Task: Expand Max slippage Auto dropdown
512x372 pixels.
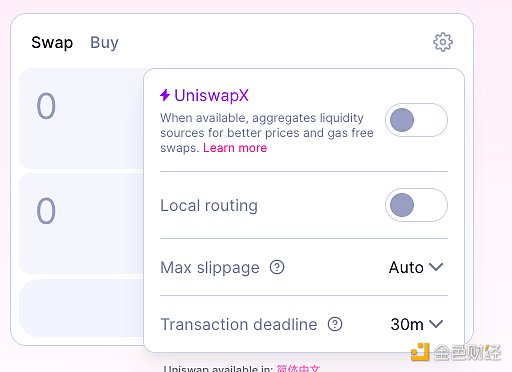Action: pyautogui.click(x=416, y=267)
